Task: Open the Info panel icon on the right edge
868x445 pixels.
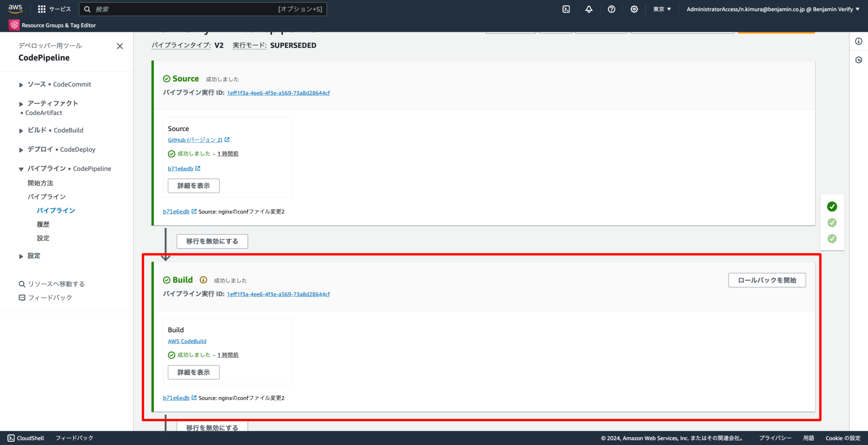Action: tap(859, 41)
